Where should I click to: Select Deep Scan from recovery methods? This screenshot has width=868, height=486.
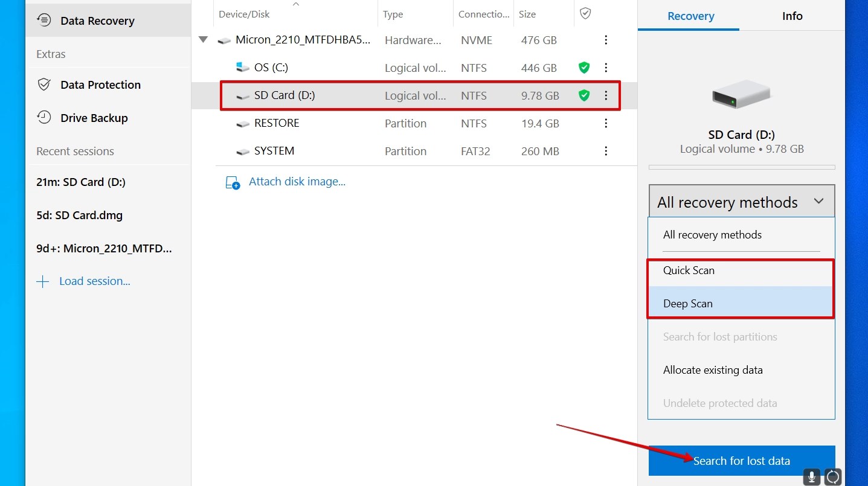(688, 303)
